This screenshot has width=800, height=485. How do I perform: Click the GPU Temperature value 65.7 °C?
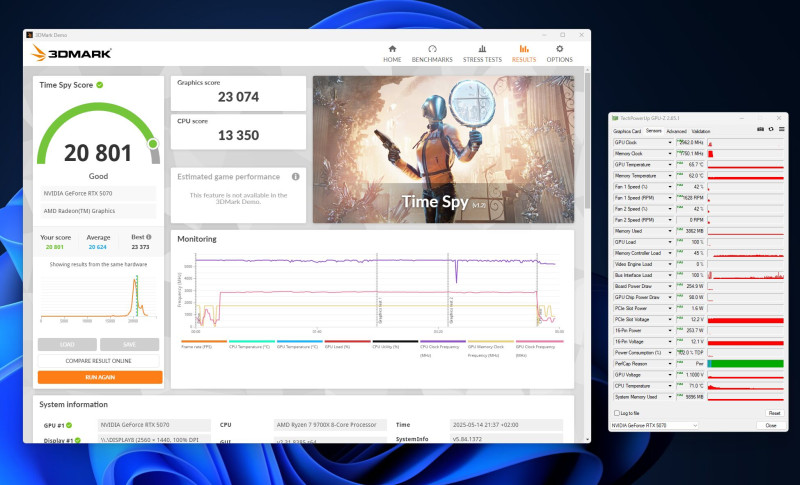point(695,165)
